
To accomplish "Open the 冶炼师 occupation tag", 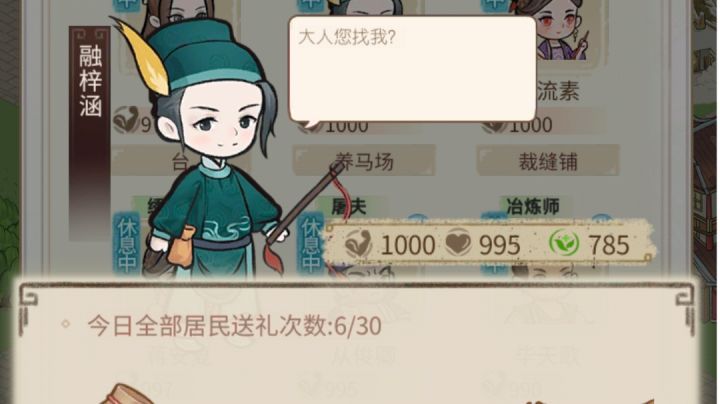I will click(533, 207).
